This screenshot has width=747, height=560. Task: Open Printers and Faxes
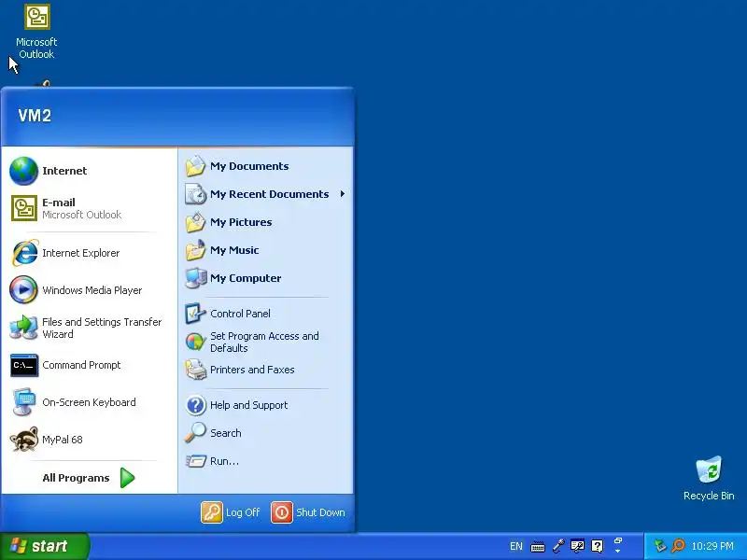[x=266, y=370]
